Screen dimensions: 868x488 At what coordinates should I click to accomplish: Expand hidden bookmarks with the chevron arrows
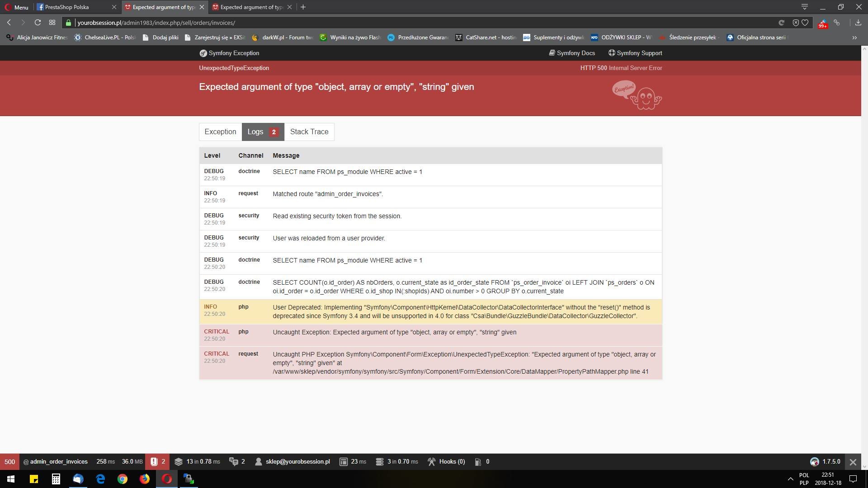855,38
